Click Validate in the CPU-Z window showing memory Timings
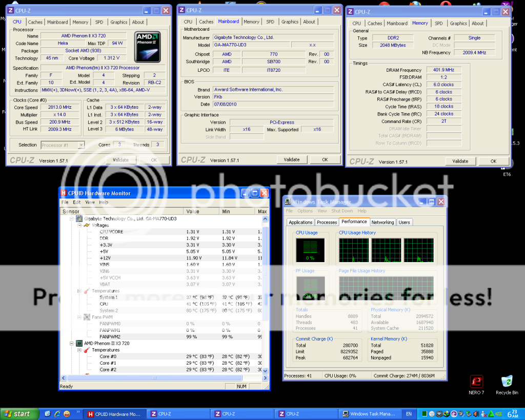The height and width of the screenshot is (420, 525). click(x=460, y=162)
